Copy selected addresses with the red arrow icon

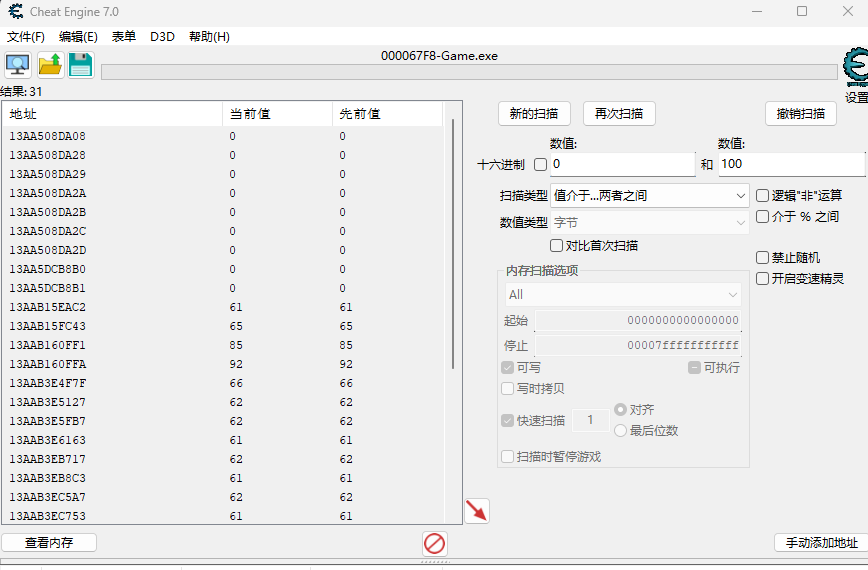coord(477,511)
